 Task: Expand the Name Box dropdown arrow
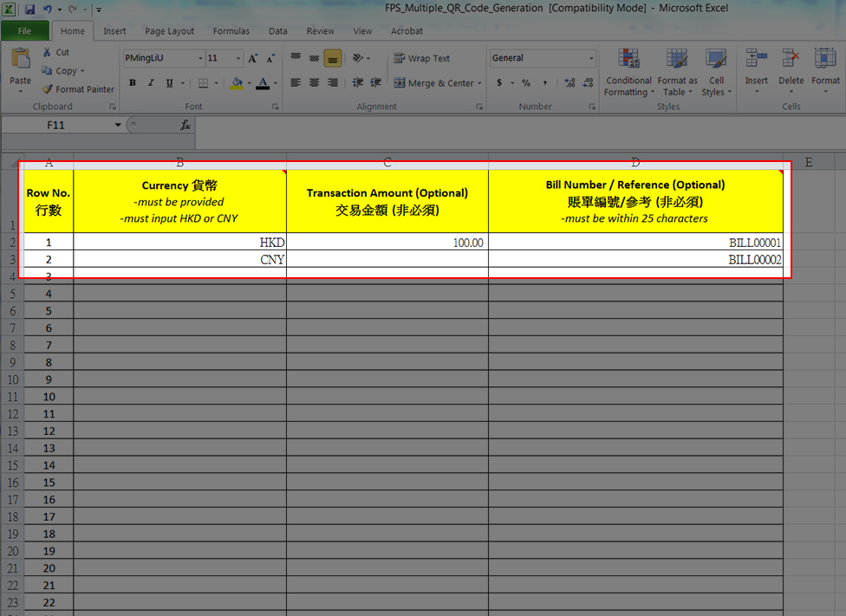[x=118, y=126]
